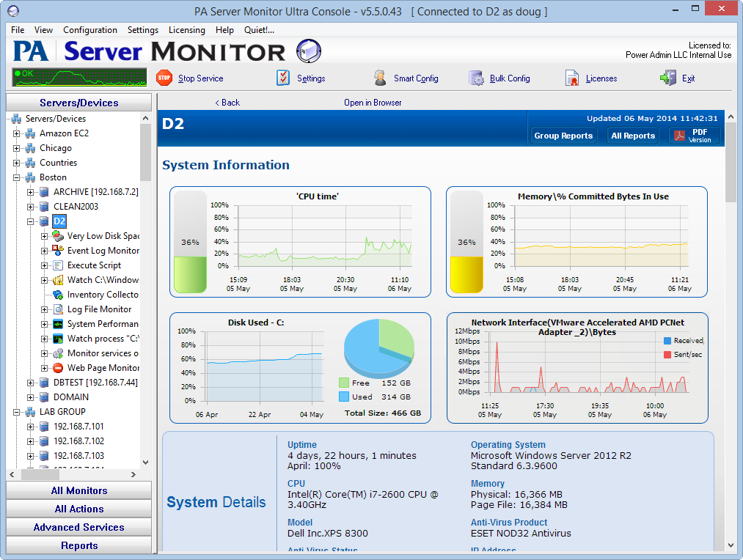Collapse the D2 server node

pyautogui.click(x=30, y=221)
